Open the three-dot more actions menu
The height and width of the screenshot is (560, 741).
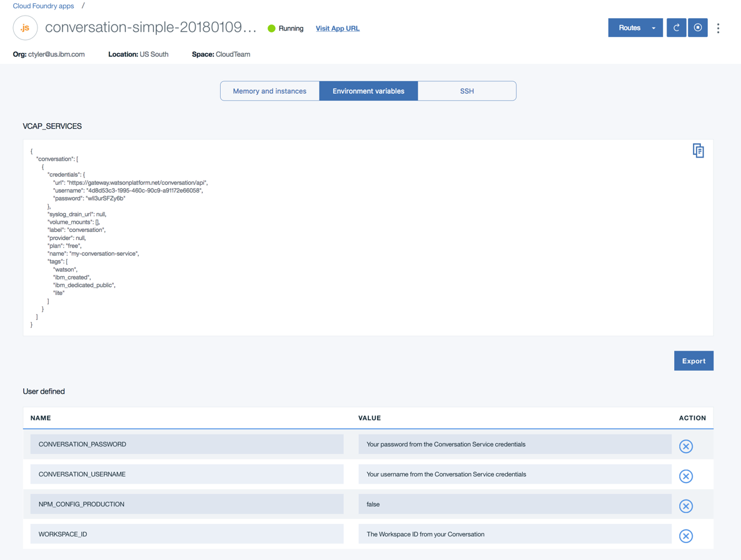pos(718,28)
